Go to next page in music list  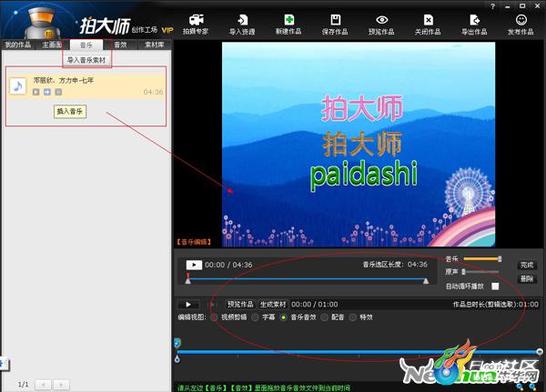[61, 385]
